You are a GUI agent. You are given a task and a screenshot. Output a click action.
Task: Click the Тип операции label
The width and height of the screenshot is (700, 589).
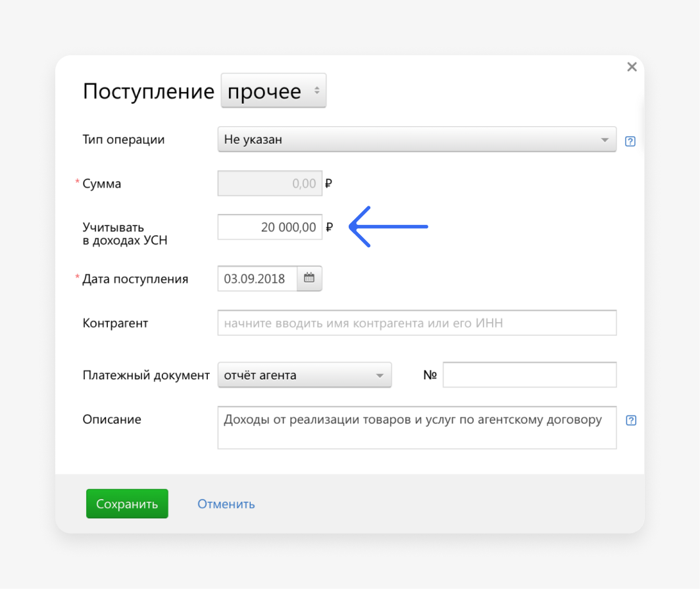pyautogui.click(x=124, y=139)
